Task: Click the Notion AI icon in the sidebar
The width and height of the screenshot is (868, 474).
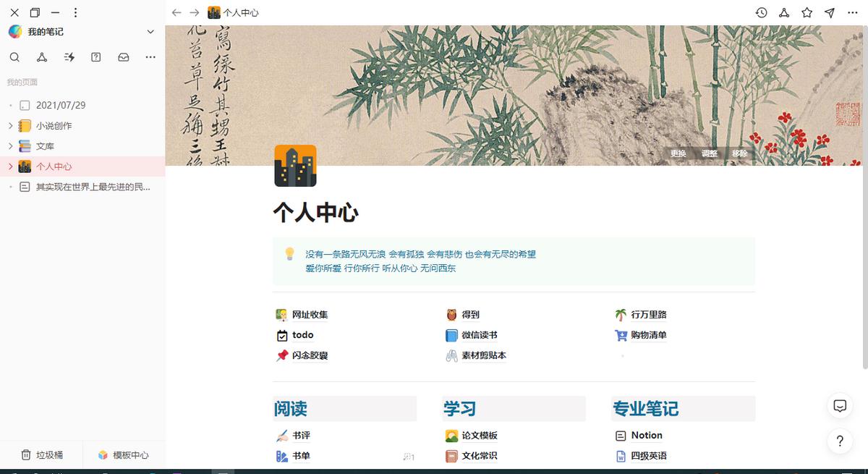Action: [41, 57]
